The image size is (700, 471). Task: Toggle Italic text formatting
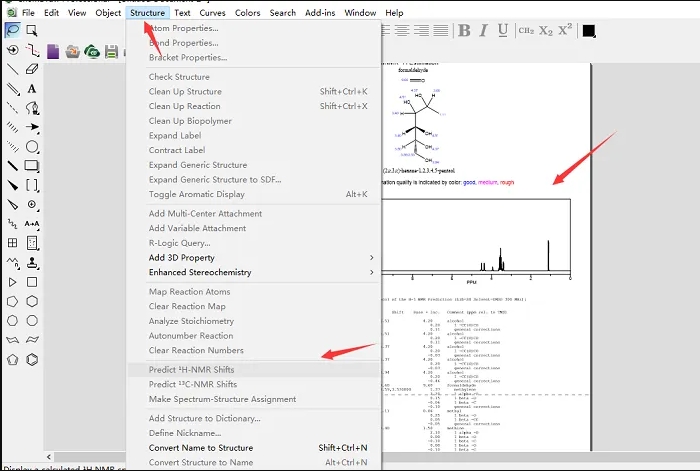tap(482, 31)
